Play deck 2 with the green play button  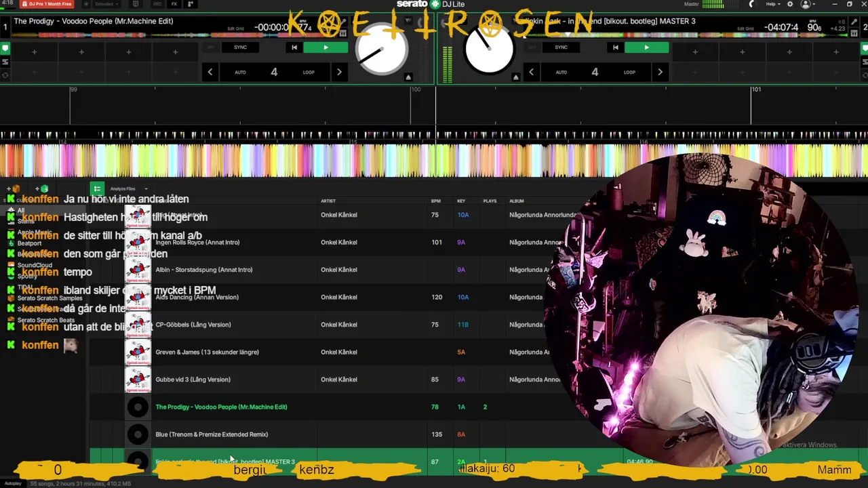click(646, 47)
